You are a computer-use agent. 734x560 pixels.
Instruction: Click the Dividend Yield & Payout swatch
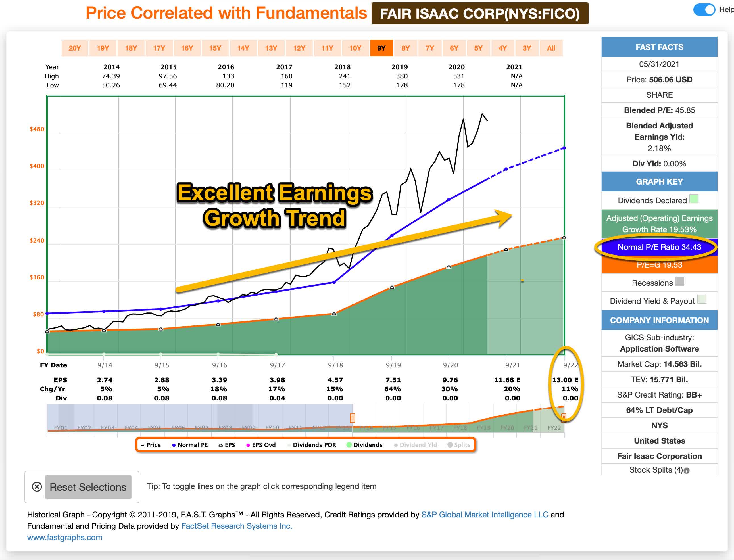pos(702,299)
